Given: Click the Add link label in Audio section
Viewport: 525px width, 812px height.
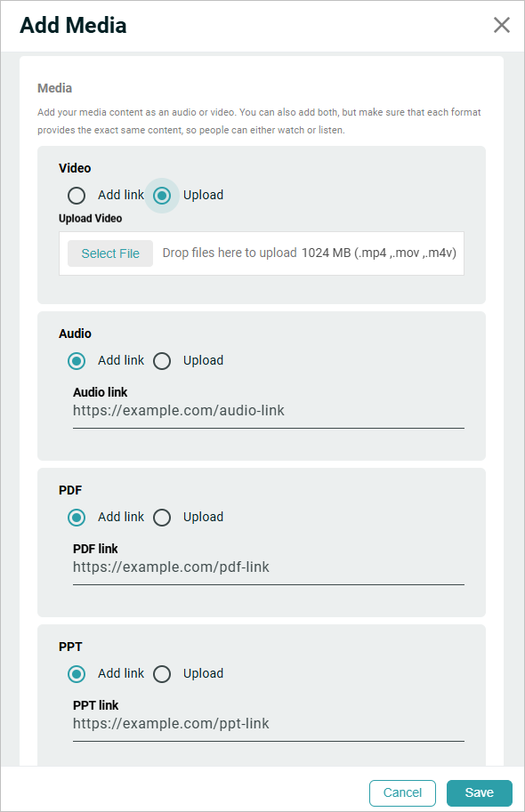Looking at the screenshot, I should 121,360.
